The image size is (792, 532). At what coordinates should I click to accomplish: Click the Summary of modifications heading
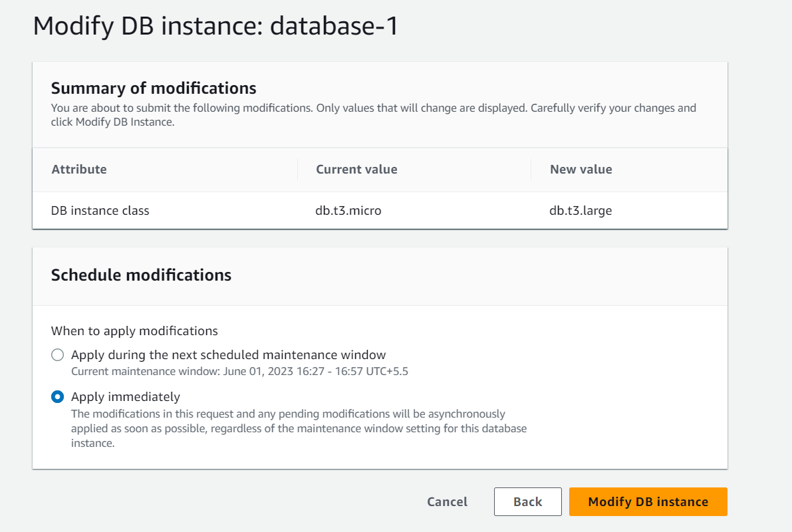pos(154,88)
